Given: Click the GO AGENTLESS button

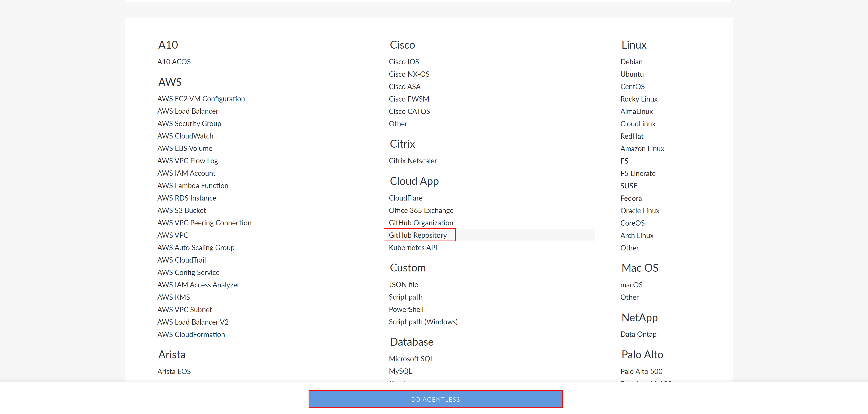Looking at the screenshot, I should (435, 399).
